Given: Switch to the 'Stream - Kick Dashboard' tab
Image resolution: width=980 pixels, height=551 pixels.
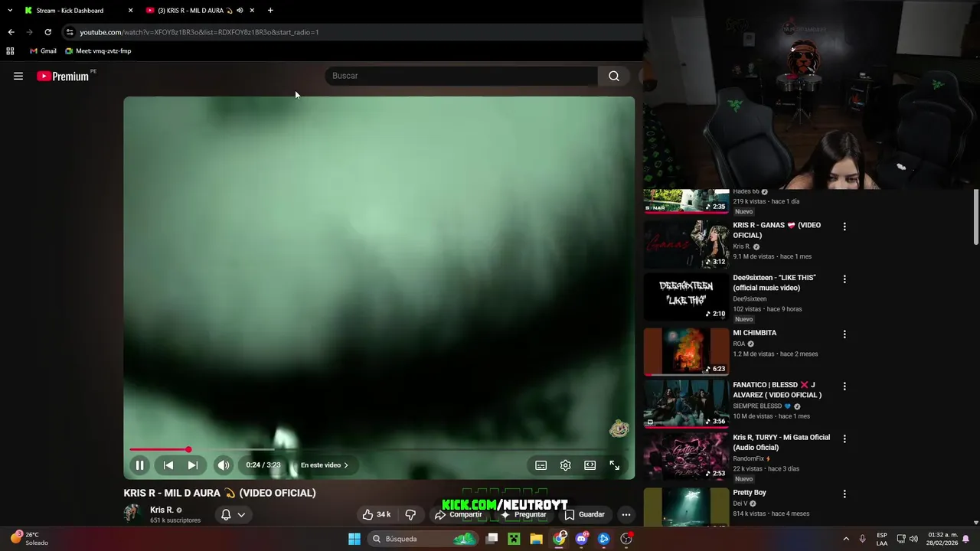Looking at the screenshot, I should tap(70, 11).
